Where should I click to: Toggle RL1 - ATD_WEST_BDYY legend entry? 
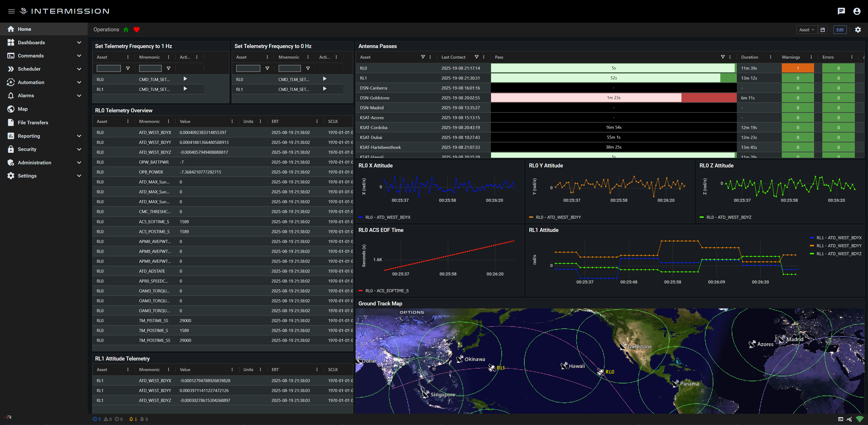pos(836,246)
